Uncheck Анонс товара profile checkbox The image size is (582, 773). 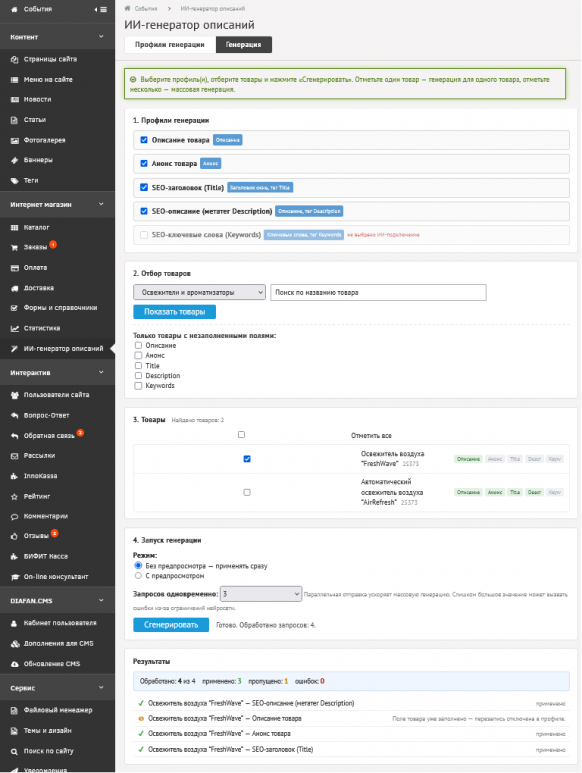point(144,164)
